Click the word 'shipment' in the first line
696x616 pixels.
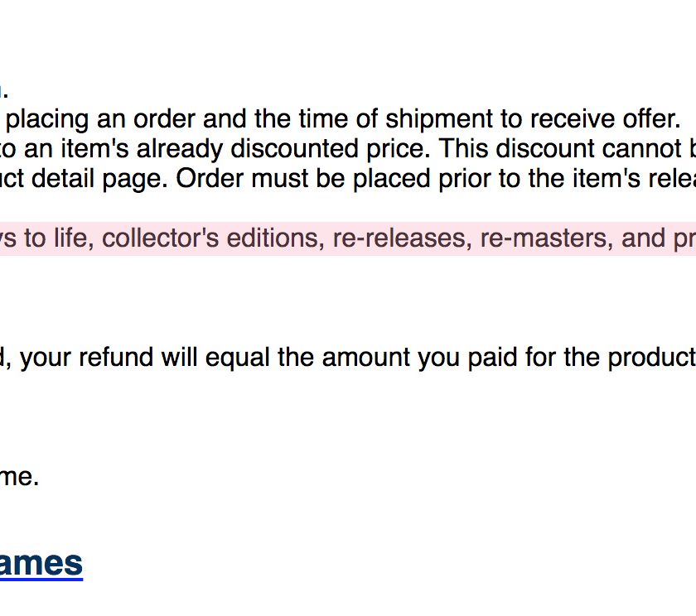[439, 119]
